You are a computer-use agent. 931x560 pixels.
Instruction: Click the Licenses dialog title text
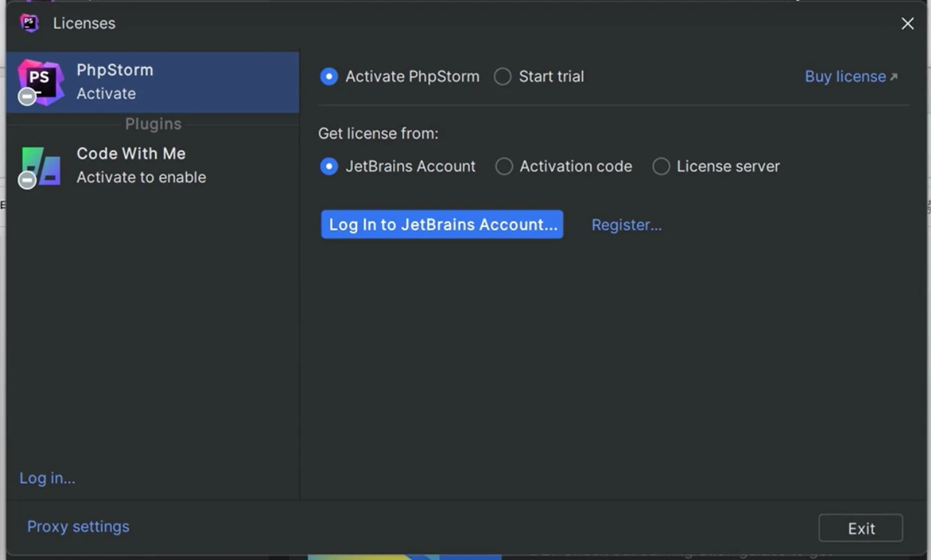tap(85, 23)
